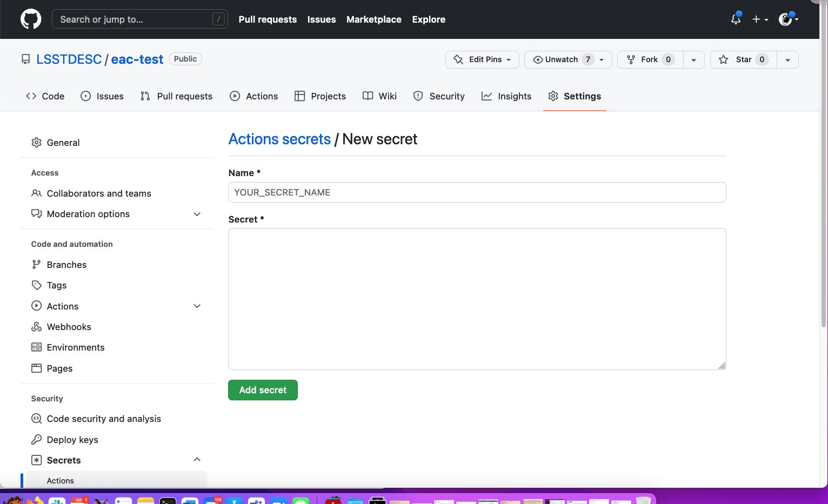828x504 pixels.
Task: Click the repository book icon beside LSSTDESC
Action: point(25,59)
